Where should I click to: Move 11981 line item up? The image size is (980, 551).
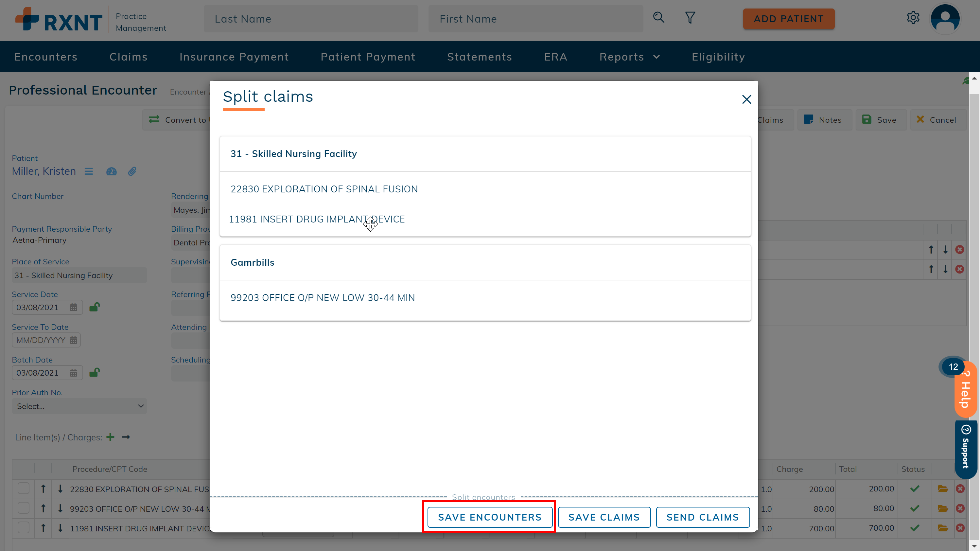pyautogui.click(x=44, y=528)
